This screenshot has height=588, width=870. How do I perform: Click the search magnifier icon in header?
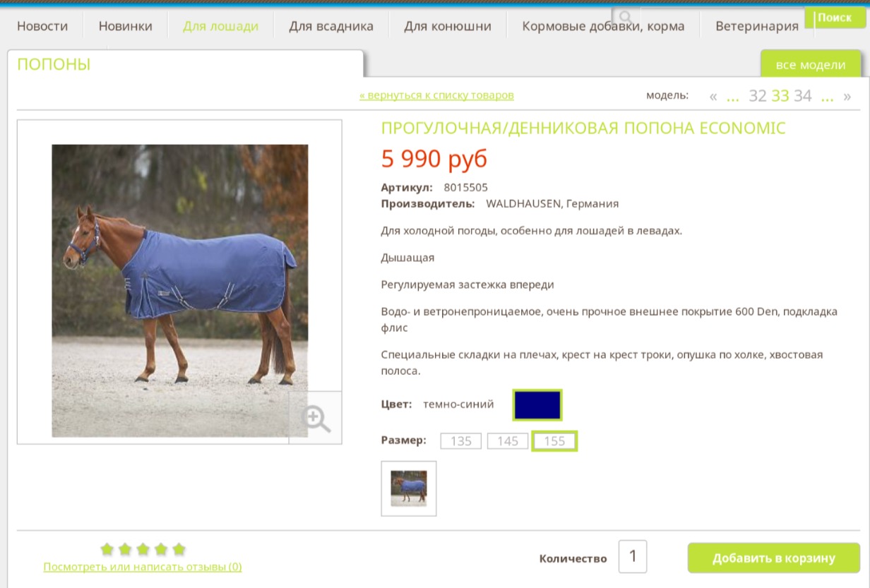click(625, 17)
